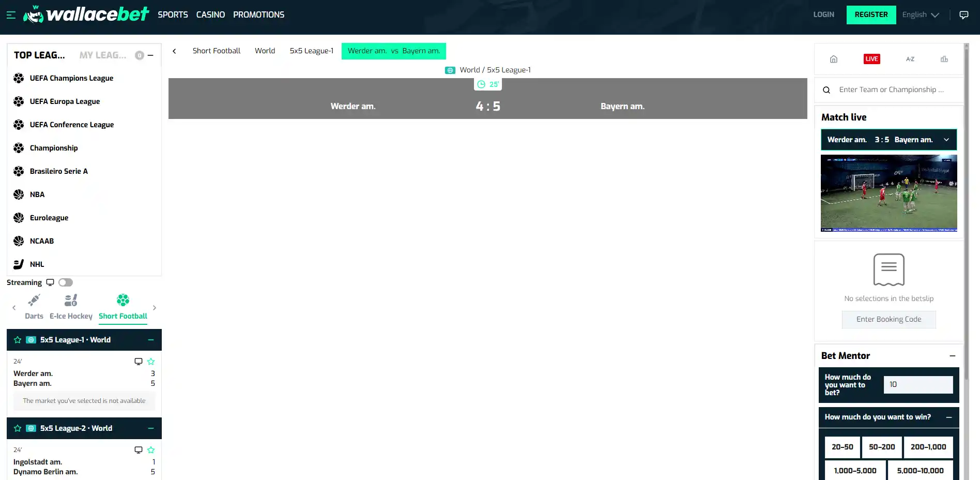
Task: Show previous sports in carousel
Action: [x=14, y=308]
